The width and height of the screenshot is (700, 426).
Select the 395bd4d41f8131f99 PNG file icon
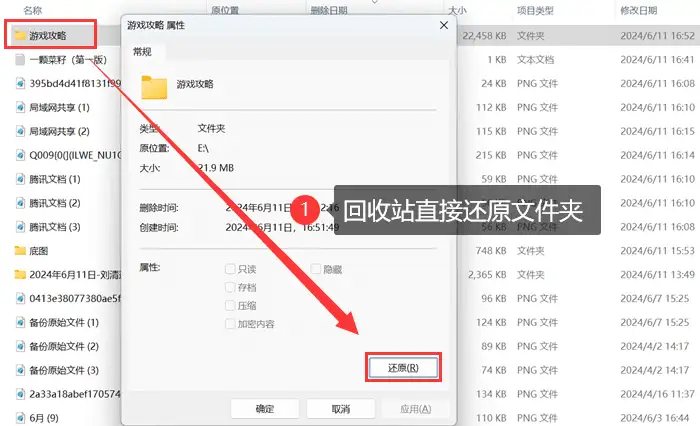click(x=20, y=84)
